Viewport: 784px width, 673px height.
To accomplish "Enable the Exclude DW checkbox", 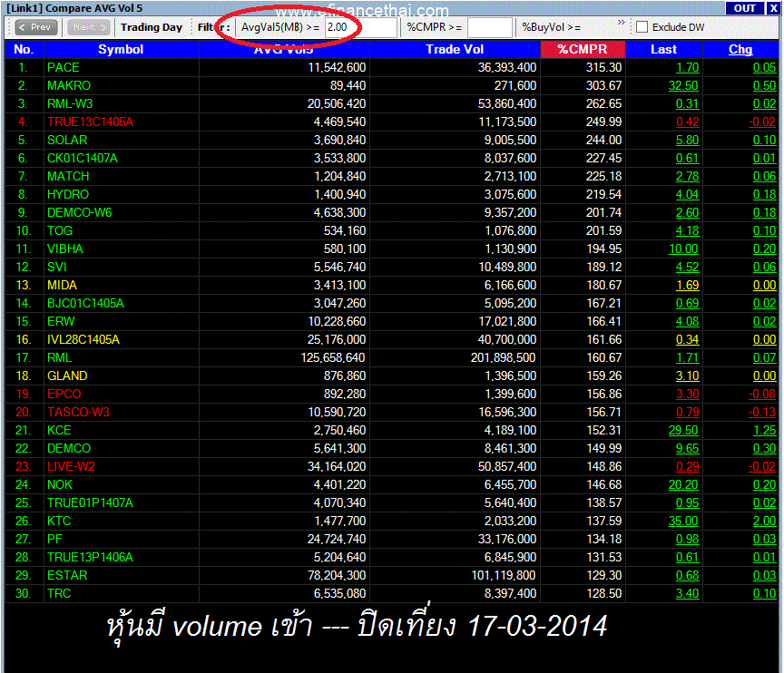I will pos(642,27).
